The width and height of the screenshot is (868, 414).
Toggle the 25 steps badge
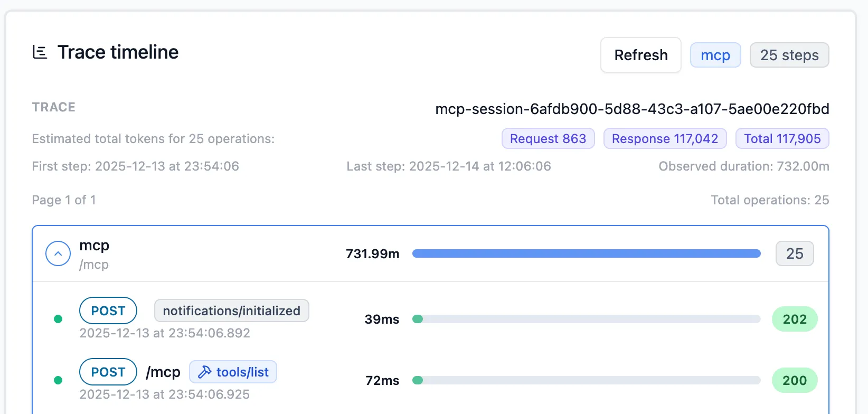click(789, 54)
